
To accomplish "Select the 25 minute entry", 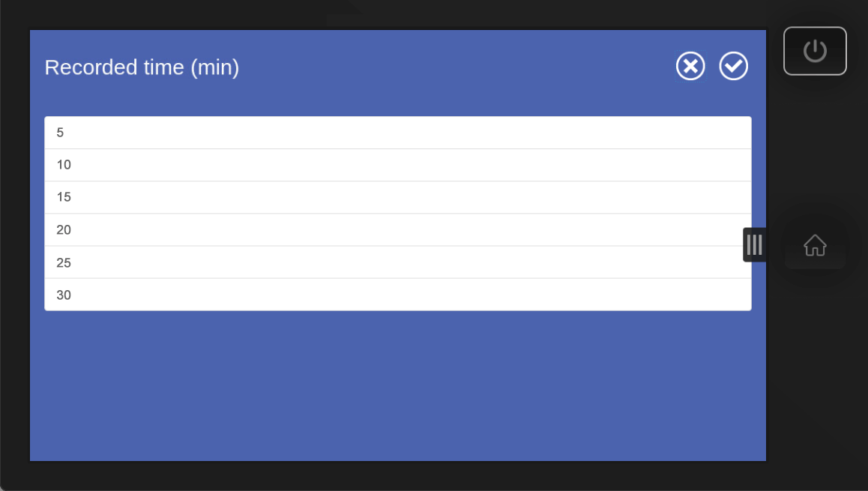I will [397, 262].
